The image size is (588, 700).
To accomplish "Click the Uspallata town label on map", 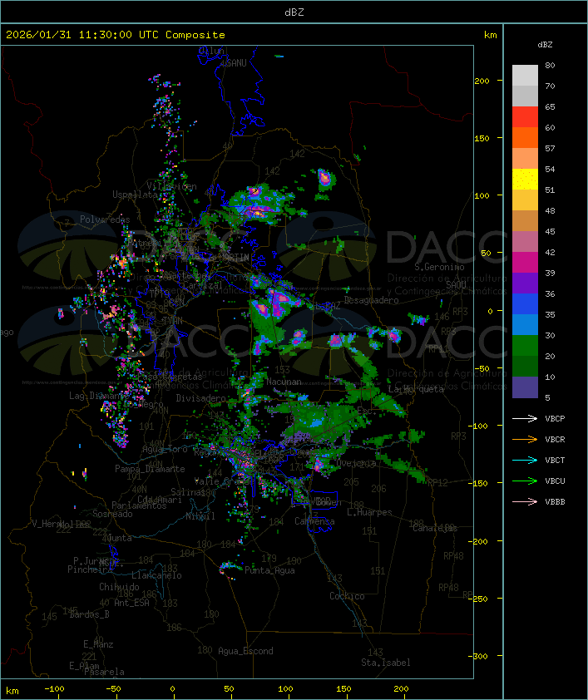I will (x=135, y=195).
